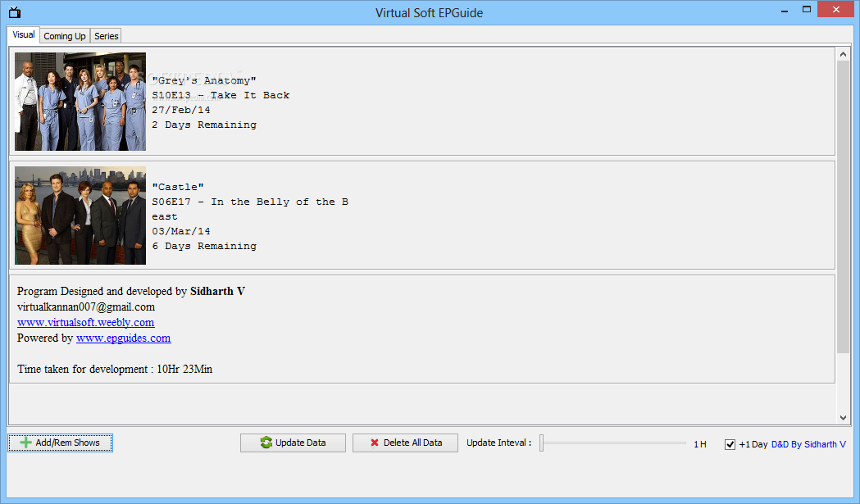Screen dimensions: 860x504
Task: Click the 2 Days Remaining text
Action: (204, 125)
